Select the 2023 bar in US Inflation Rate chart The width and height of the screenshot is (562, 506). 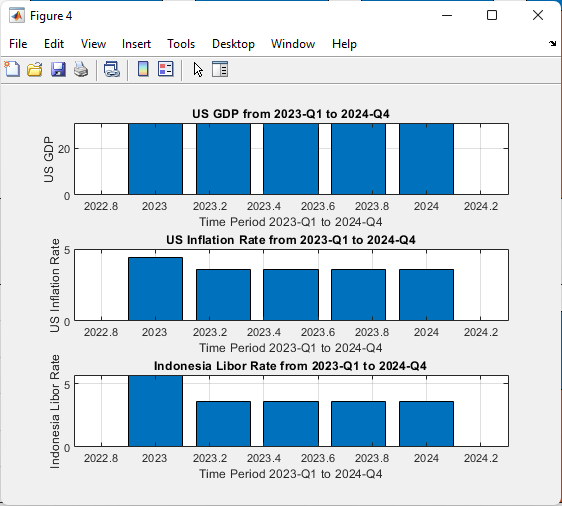click(156, 289)
